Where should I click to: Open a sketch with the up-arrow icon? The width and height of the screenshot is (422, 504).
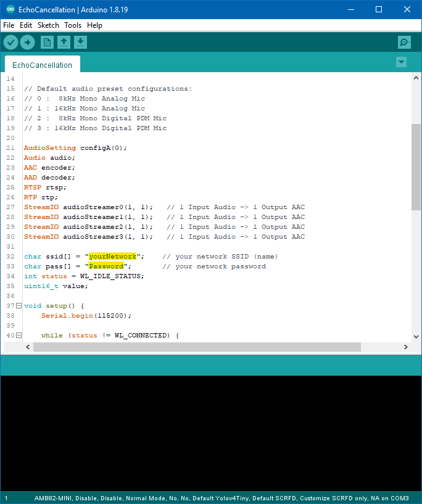pos(64,42)
